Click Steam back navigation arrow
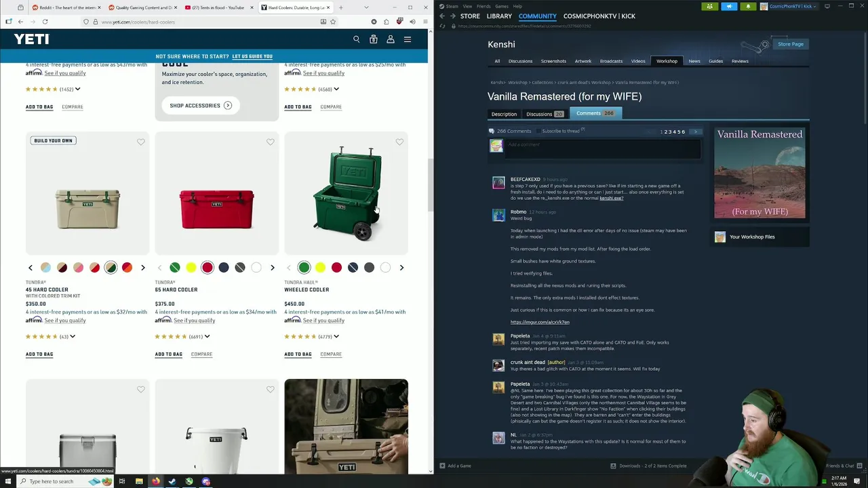868x488 pixels. pos(442,16)
